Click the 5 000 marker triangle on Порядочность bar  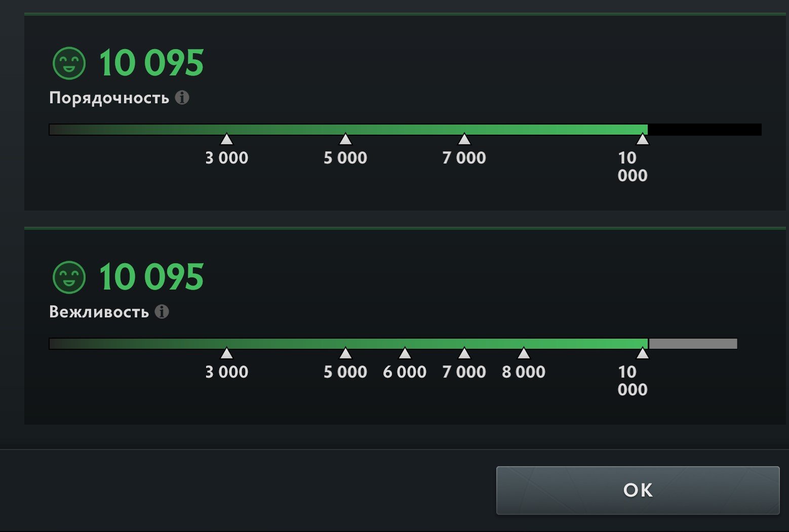[345, 139]
